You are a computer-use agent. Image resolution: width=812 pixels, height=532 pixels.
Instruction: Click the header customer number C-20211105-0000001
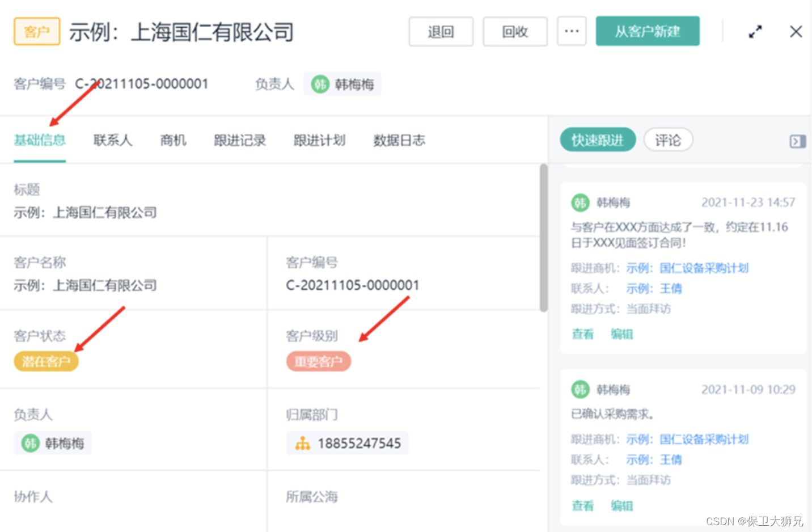tap(142, 84)
